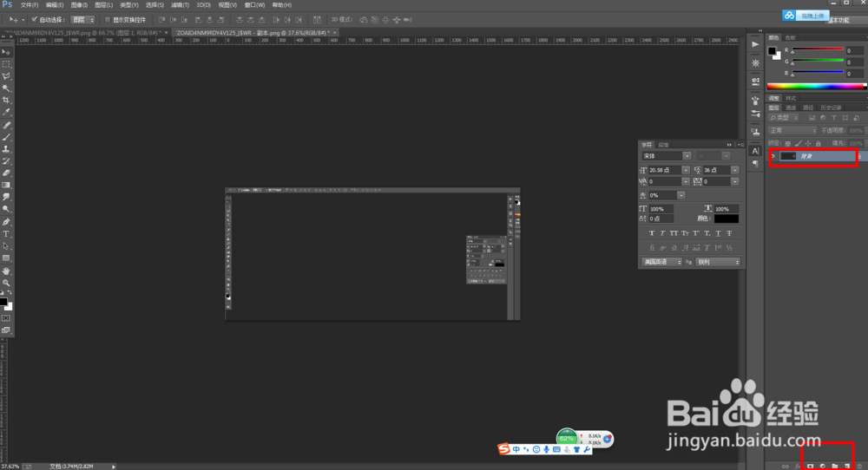The image size is (868, 470).
Task: Open the 锐利 anti-aliasing dropdown
Action: [718, 262]
